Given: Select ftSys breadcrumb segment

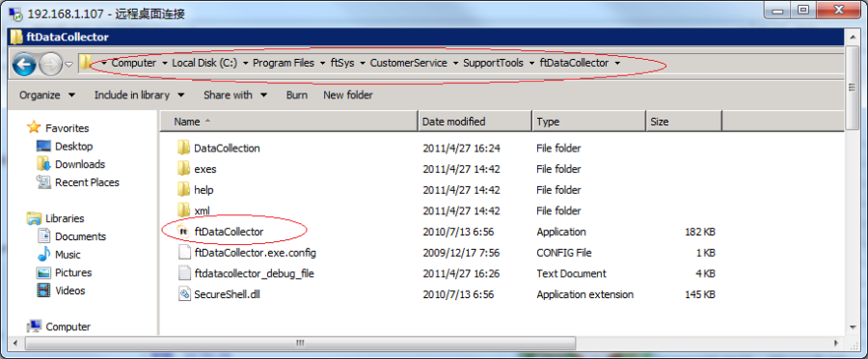Looking at the screenshot, I should (342, 63).
